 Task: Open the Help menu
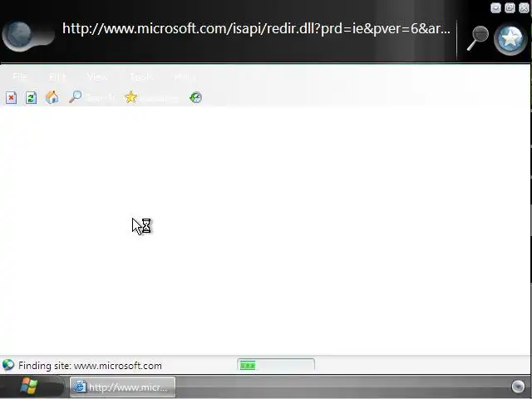[185, 77]
